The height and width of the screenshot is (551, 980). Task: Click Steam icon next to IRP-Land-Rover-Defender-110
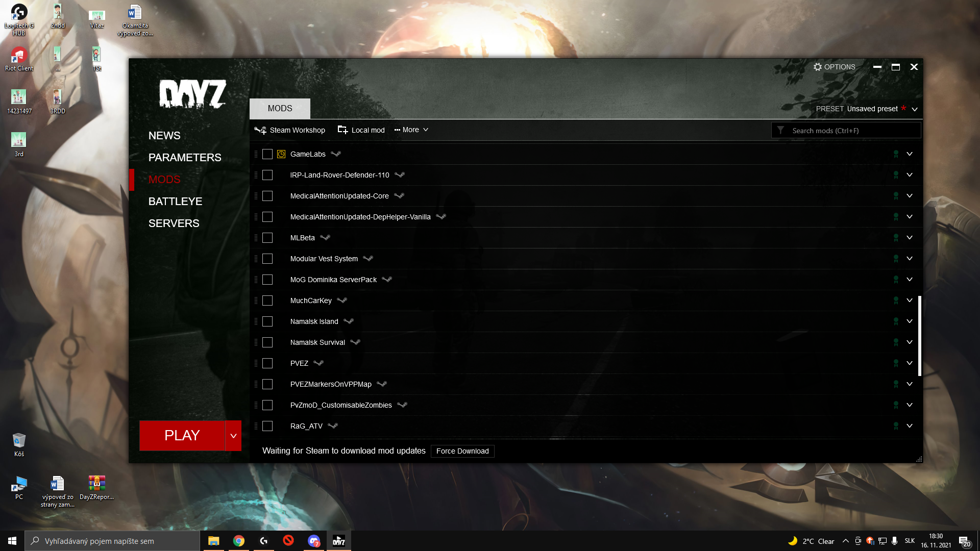(x=400, y=174)
